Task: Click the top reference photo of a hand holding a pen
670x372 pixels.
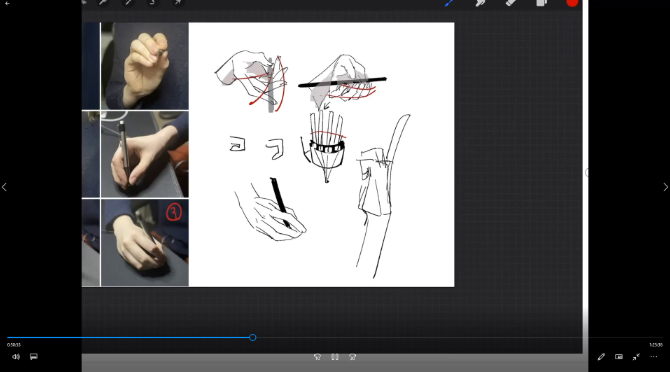Action: (144, 66)
